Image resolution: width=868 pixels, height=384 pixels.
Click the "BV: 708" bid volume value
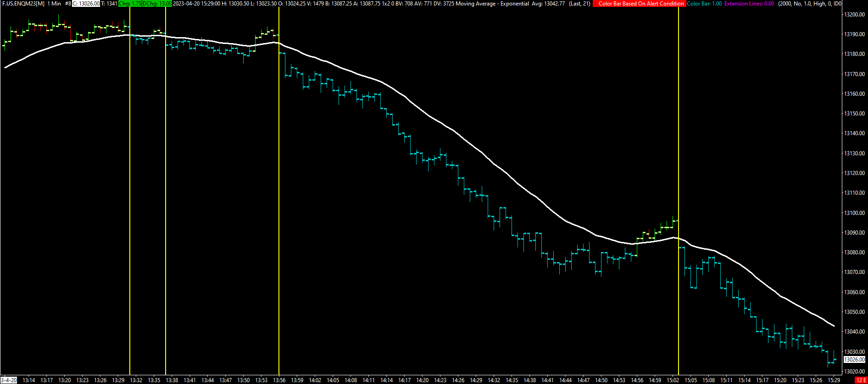tap(404, 4)
